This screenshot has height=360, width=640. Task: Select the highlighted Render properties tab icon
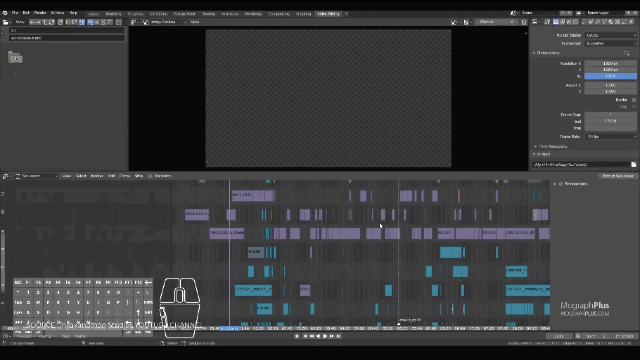click(x=556, y=22)
